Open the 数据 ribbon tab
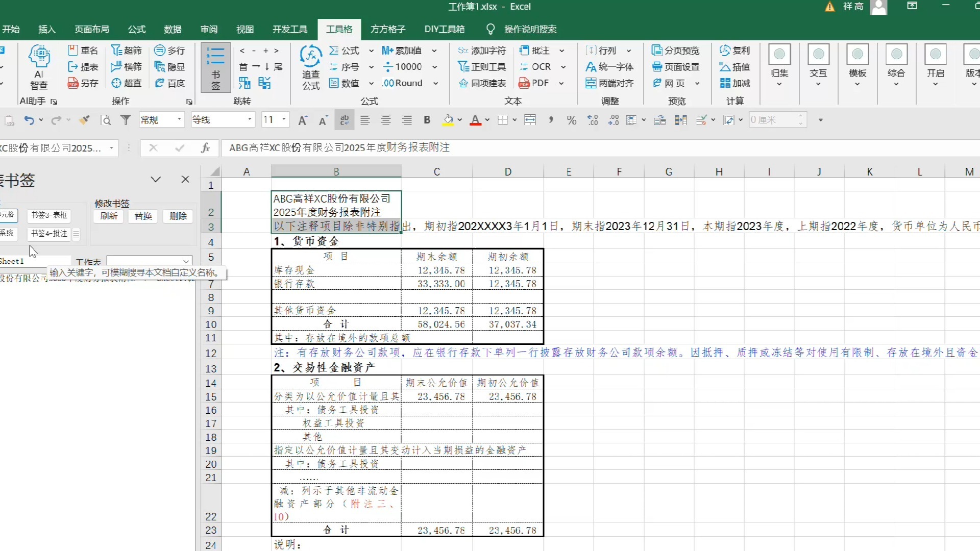The width and height of the screenshot is (980, 551). [173, 29]
